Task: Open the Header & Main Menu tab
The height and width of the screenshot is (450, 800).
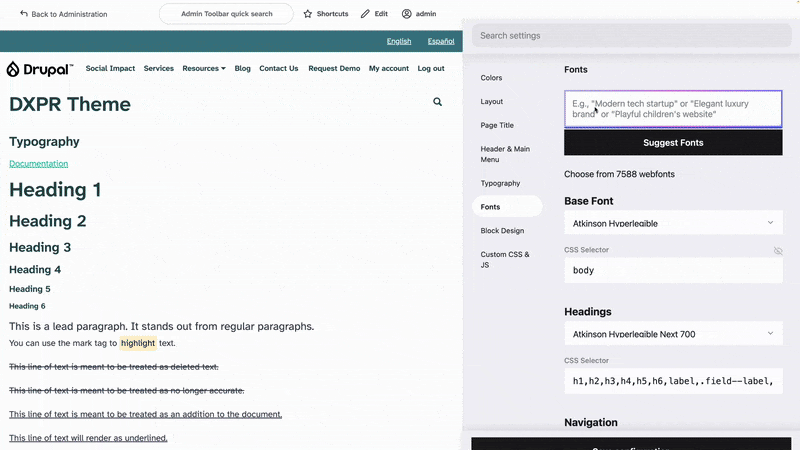Action: point(505,154)
